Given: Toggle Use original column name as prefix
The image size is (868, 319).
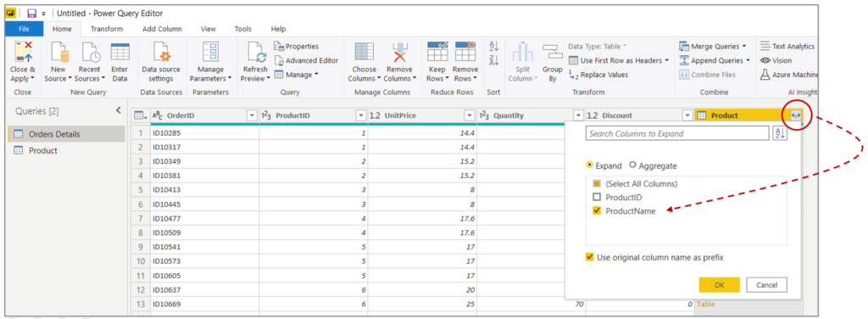Looking at the screenshot, I should pyautogui.click(x=590, y=257).
